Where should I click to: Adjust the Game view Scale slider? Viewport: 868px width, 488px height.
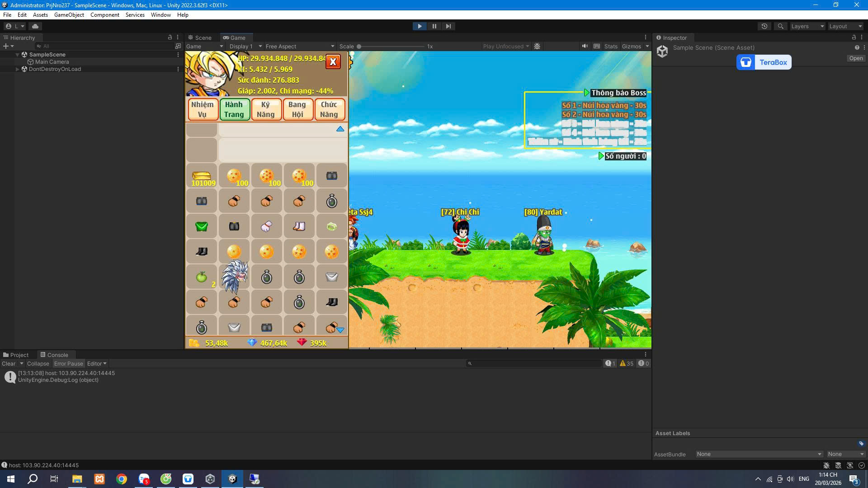[x=359, y=46]
